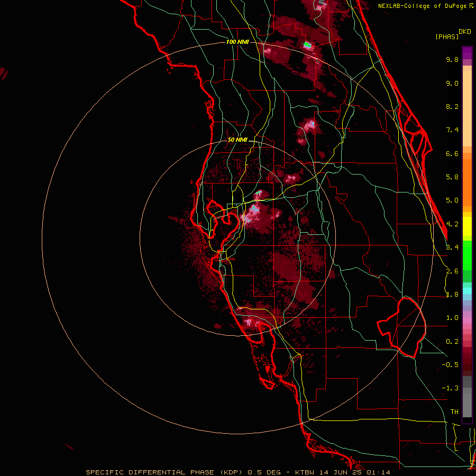476x476 pixels.
Task: Click the 9.0 color scale value
Action: coord(452,83)
